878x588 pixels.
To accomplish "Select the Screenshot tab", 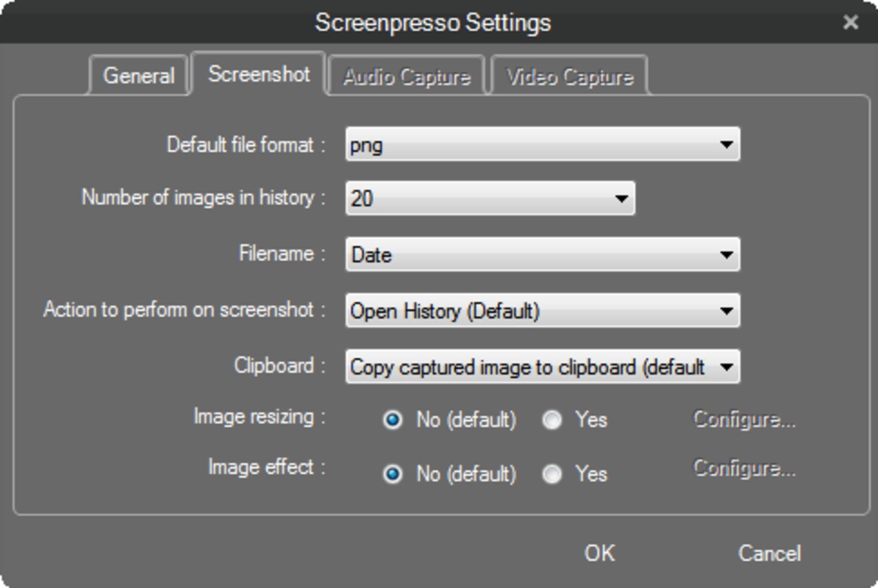I will [x=259, y=74].
